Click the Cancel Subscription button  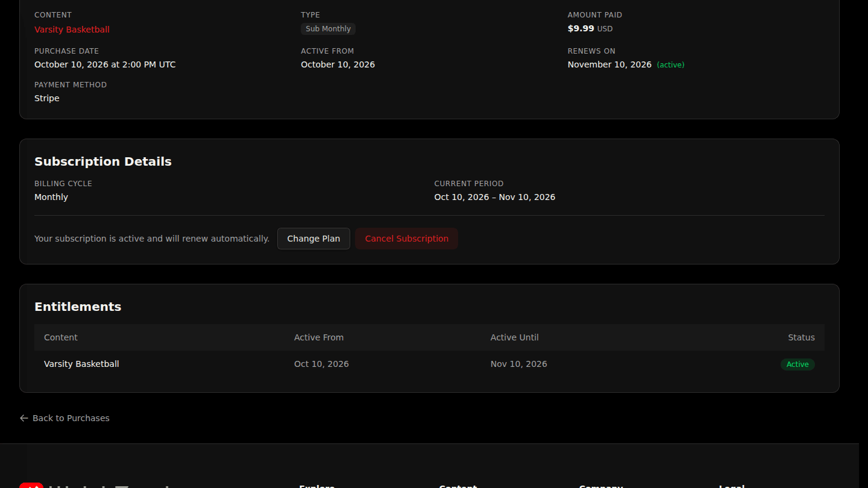[x=407, y=239]
